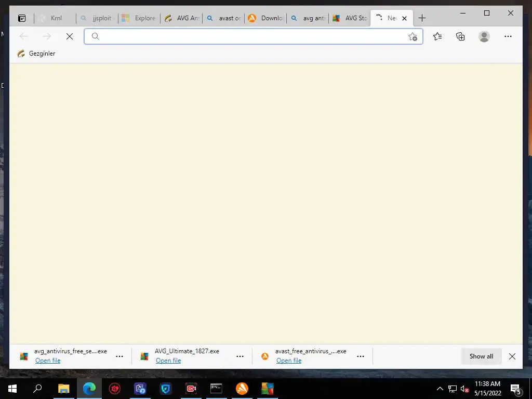
Task: Open Settings and more menu
Action: click(508, 36)
